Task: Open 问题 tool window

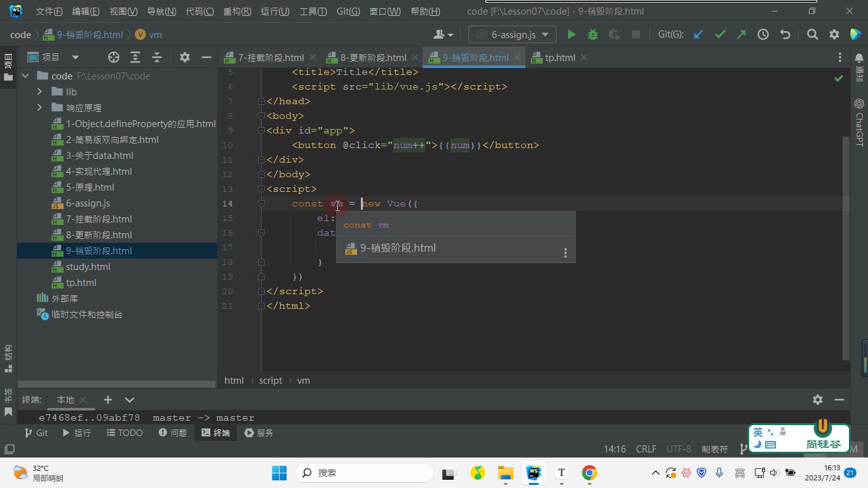Action: coord(173,433)
